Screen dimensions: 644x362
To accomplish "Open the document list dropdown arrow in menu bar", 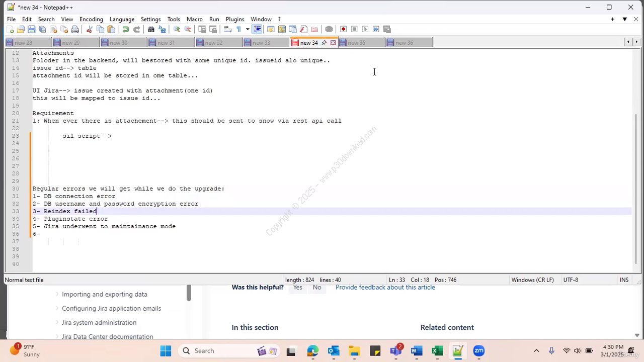I will click(624, 19).
